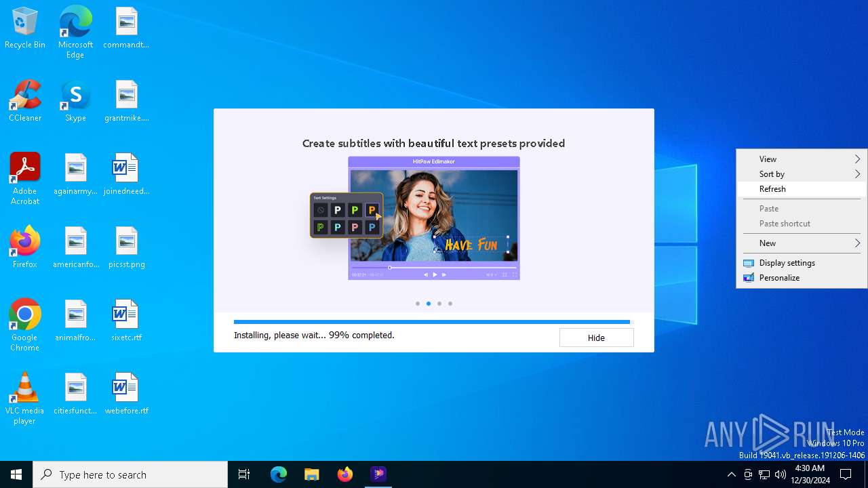Expand the New submenu
This screenshot has height=488, width=868.
802,243
